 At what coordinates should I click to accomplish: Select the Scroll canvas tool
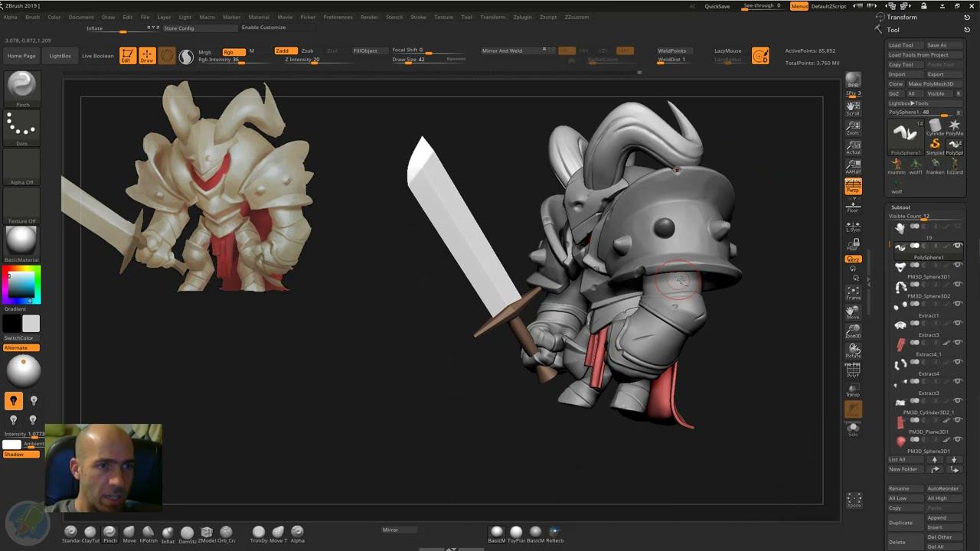pos(853,108)
